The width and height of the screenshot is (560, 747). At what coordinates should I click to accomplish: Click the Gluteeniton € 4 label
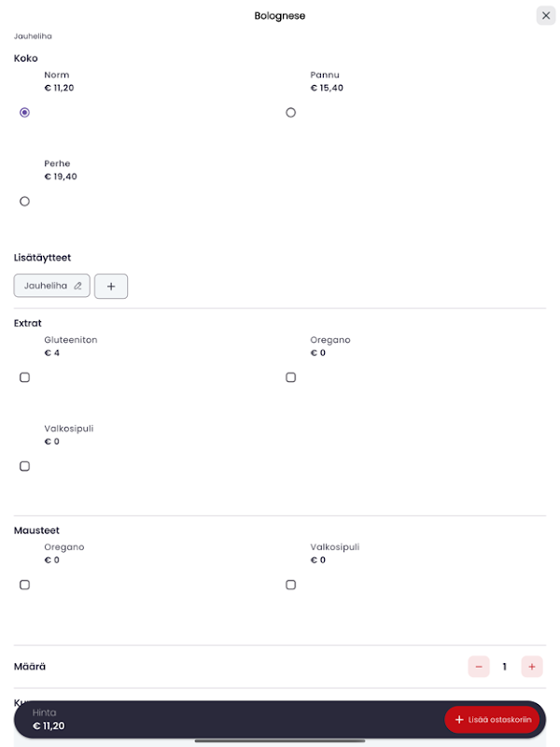pos(70,346)
